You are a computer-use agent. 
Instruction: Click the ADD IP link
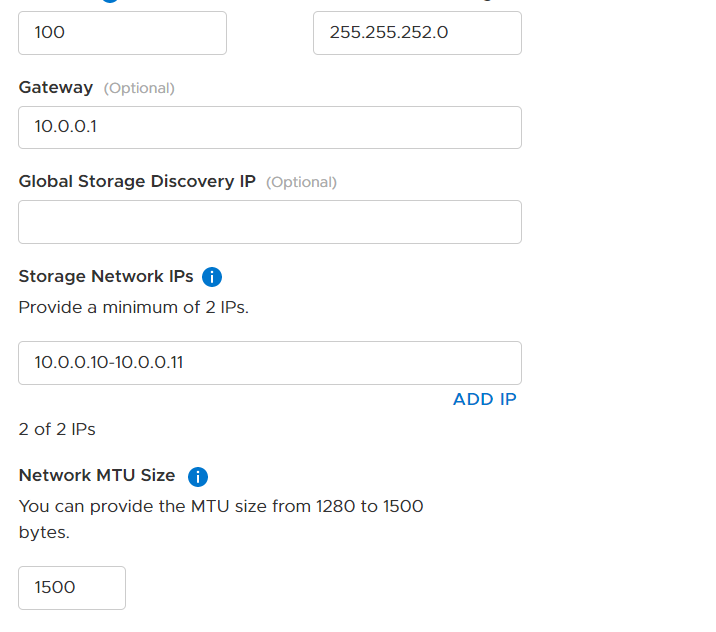(x=484, y=400)
